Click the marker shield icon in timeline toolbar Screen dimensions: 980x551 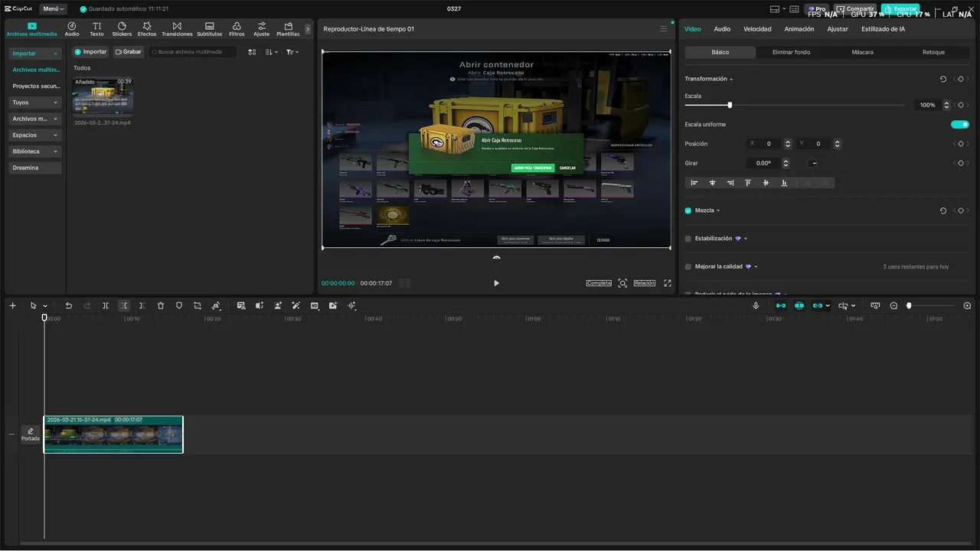179,305
